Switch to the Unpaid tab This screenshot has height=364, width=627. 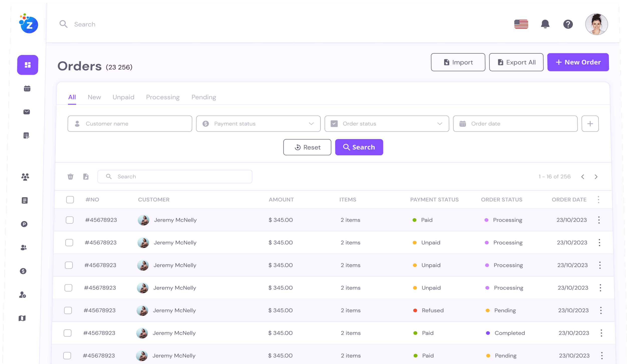click(123, 97)
